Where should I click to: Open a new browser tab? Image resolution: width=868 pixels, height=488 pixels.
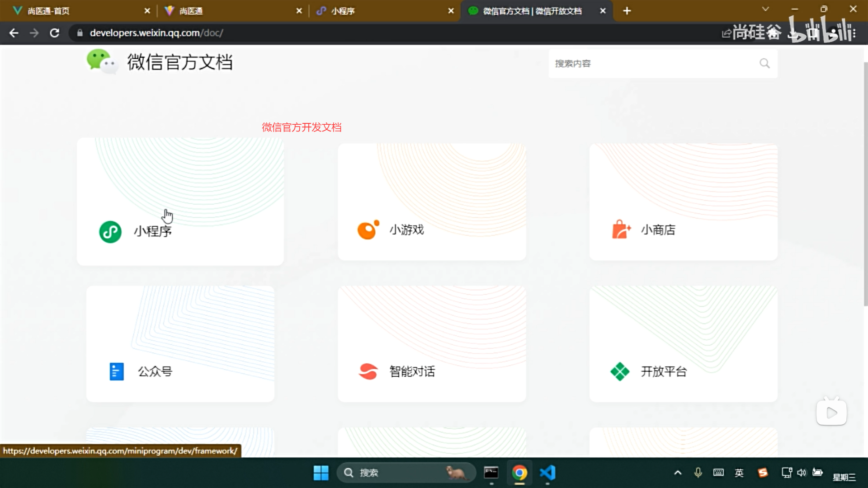627,10
